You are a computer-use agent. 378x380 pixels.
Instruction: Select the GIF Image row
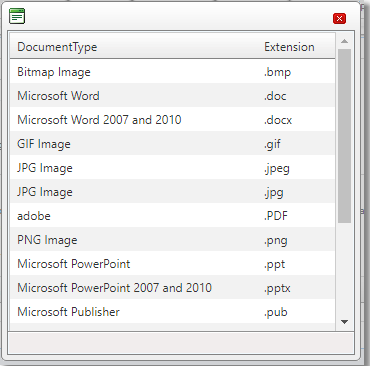(172, 144)
